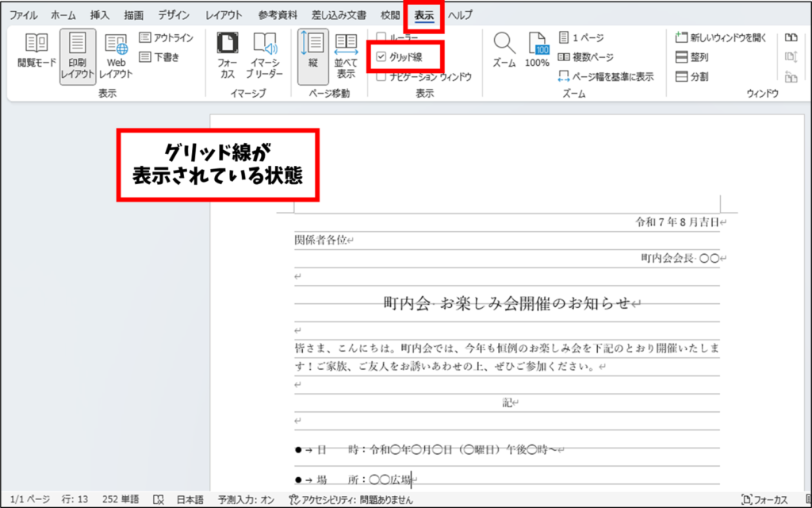812x508 pixels.
Task: Switch to Web レイアウト view
Action: tap(116, 56)
